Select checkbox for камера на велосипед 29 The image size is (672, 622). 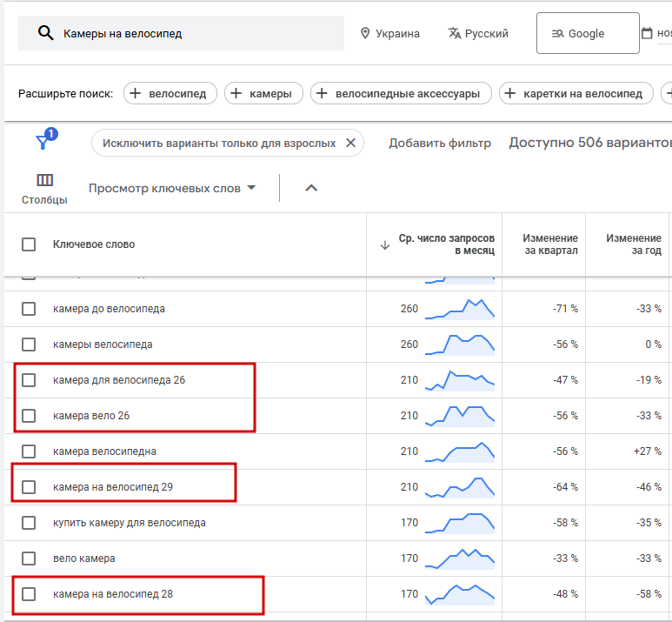tap(29, 487)
